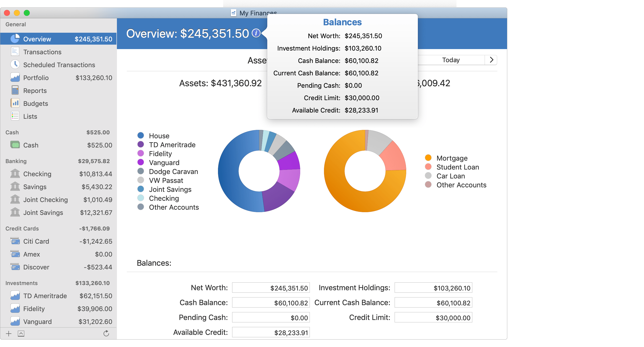Advance the date with the forward arrow
Viewport: 644px width, 347px height.
click(491, 60)
